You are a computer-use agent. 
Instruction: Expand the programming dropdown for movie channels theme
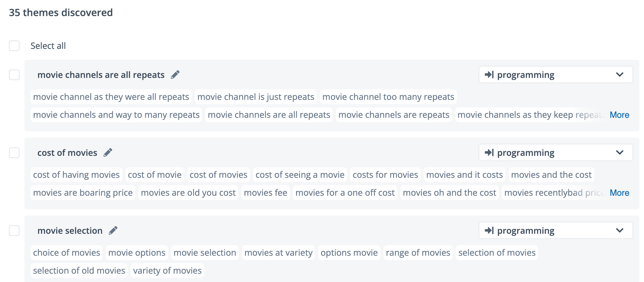(x=619, y=75)
